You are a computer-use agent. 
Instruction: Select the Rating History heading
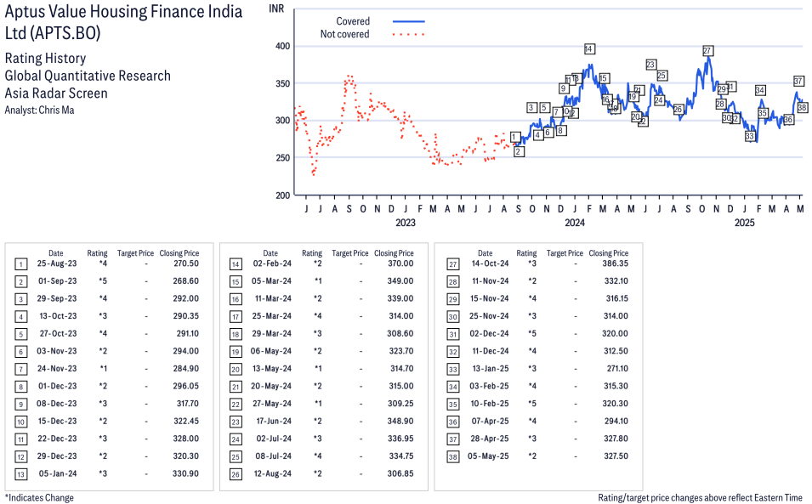46,58
